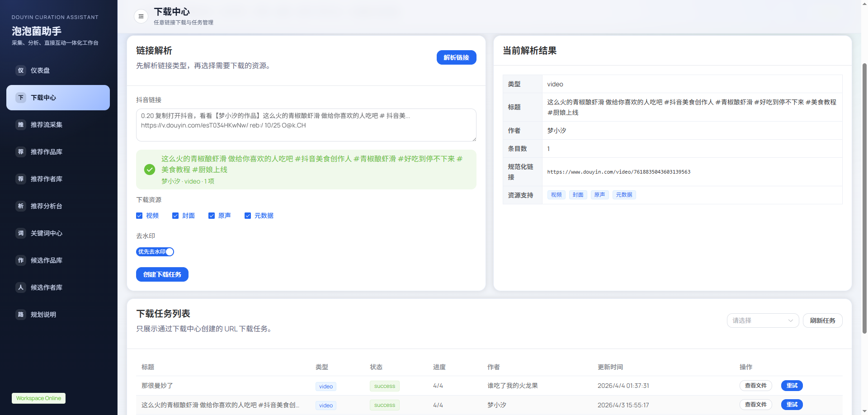Click the 仪 dashboard sidebar icon

point(21,71)
